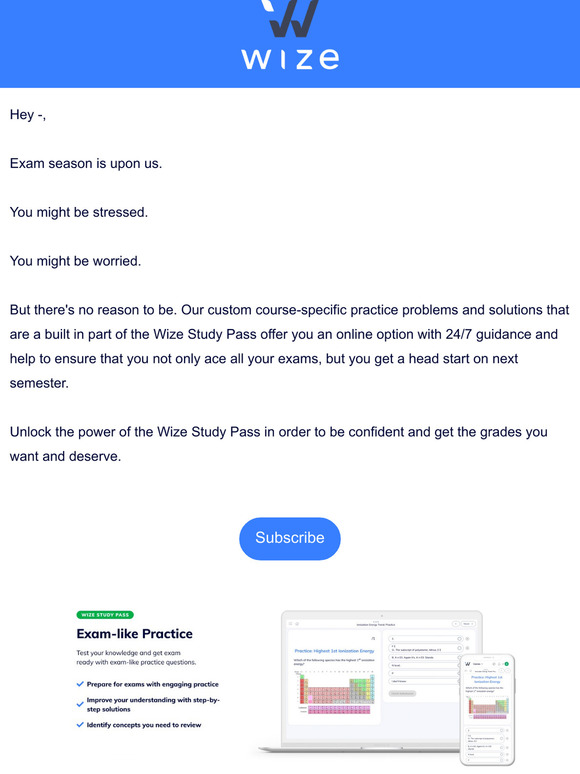Click the W logo on the phone screen
This screenshot has height=774, width=580.
pyautogui.click(x=467, y=664)
